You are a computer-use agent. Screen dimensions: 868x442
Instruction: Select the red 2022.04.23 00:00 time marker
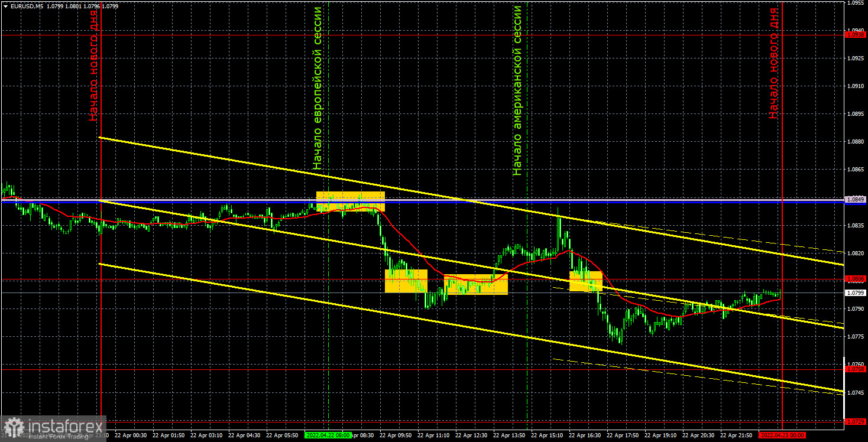click(782, 435)
